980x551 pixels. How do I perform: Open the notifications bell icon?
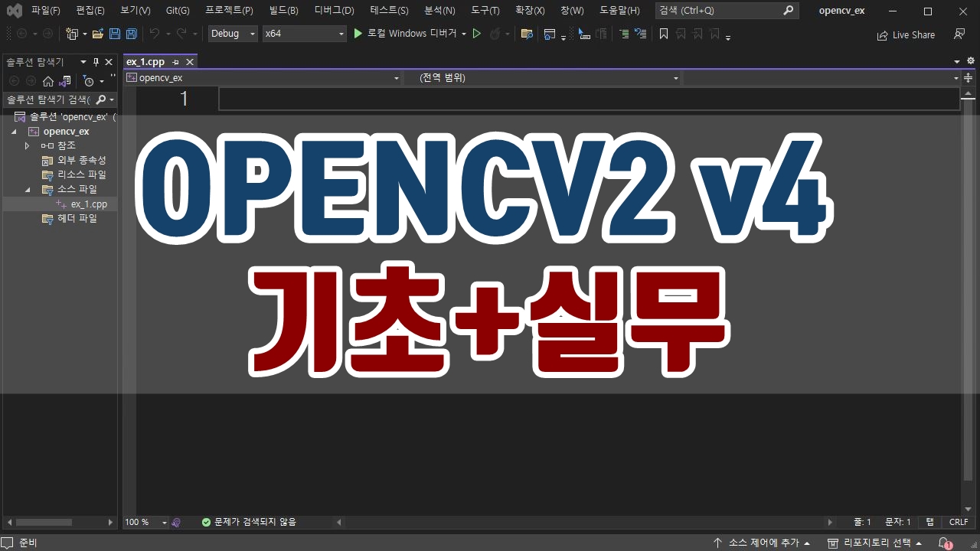pos(945,543)
